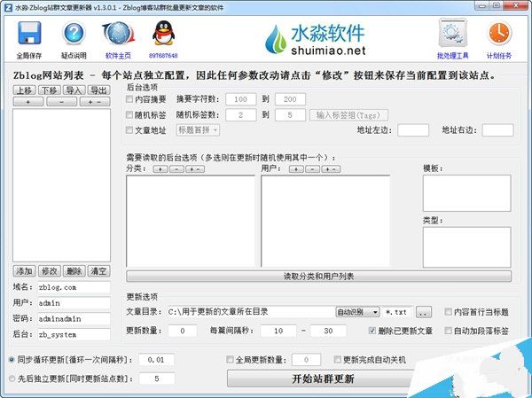Click the Z app icon in title bar
This screenshot has width=532, height=398.
[8, 7]
